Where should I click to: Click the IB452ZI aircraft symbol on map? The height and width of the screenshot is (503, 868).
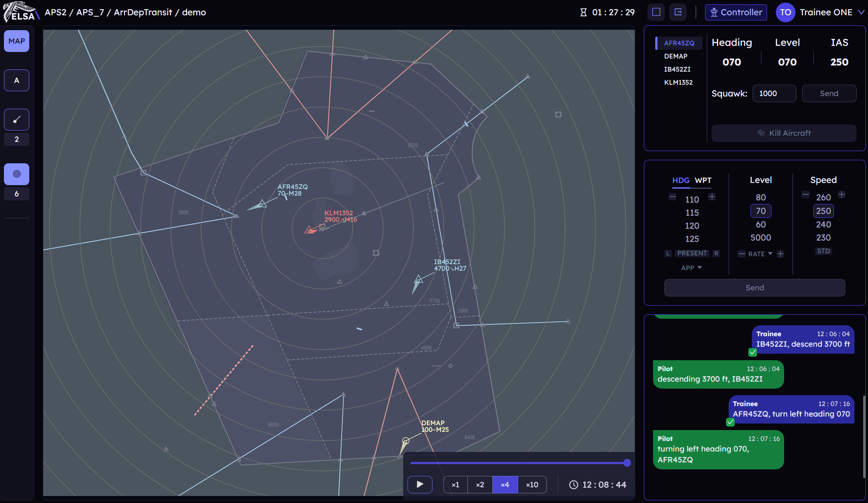click(418, 279)
